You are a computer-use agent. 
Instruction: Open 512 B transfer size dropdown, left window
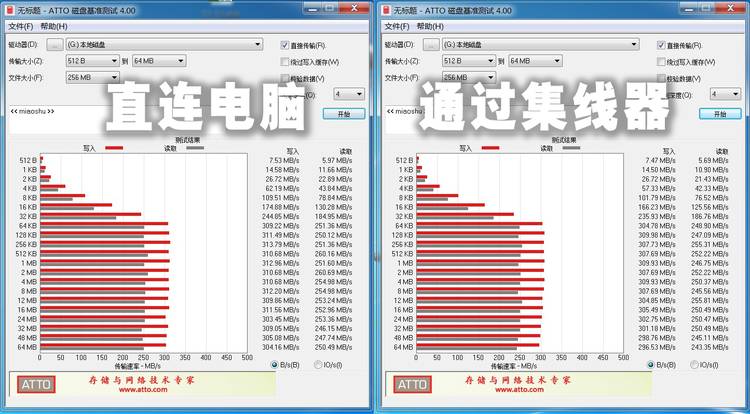point(92,61)
